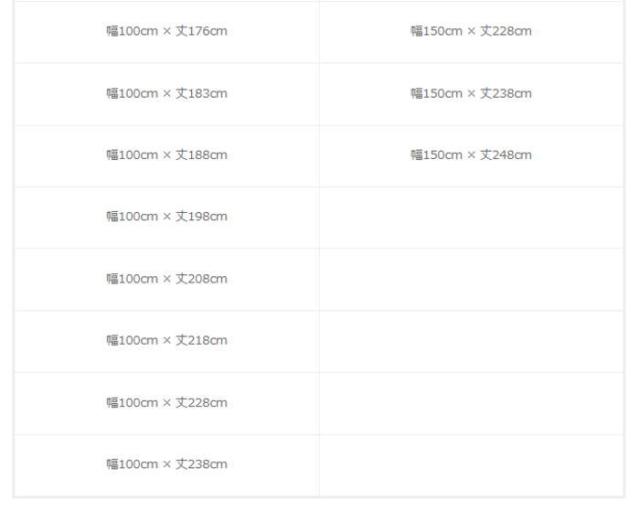Viewport: 640px width, 521px height.
Task: Click the 幅100cm × 丈188cm option
Action: pyautogui.click(x=167, y=155)
